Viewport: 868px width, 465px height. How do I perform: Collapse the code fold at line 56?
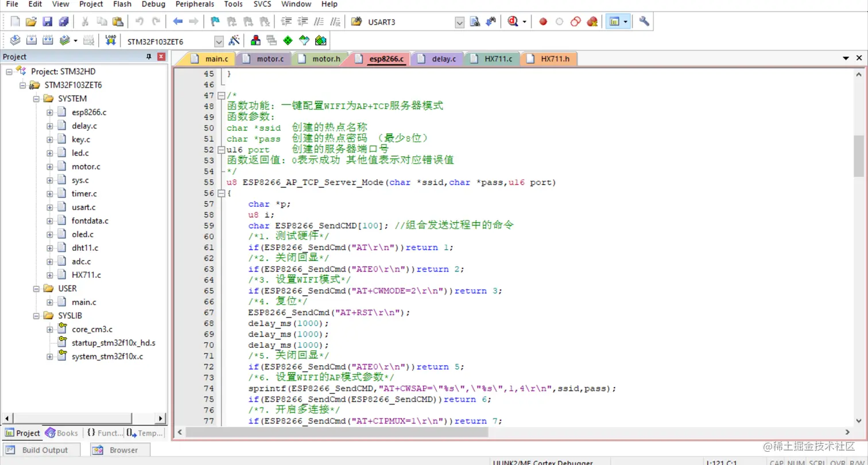tap(222, 193)
